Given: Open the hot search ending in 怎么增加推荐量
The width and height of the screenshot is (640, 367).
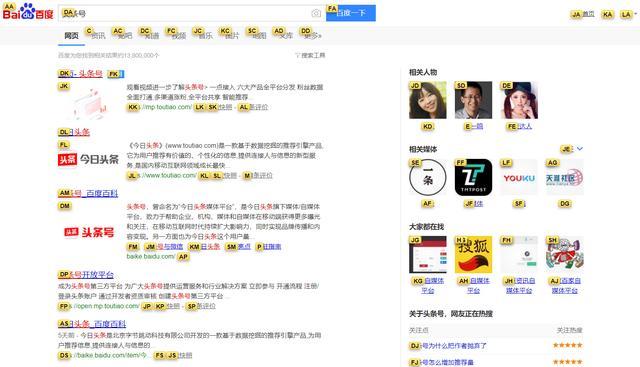Looking at the screenshot, I should 442,362.
